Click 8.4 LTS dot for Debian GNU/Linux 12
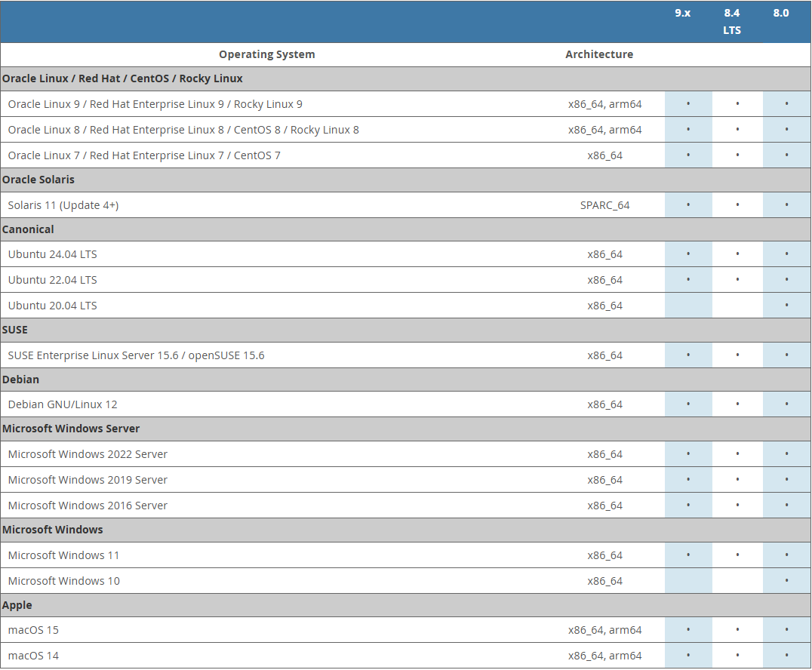This screenshot has height=670, width=812. coord(737,404)
